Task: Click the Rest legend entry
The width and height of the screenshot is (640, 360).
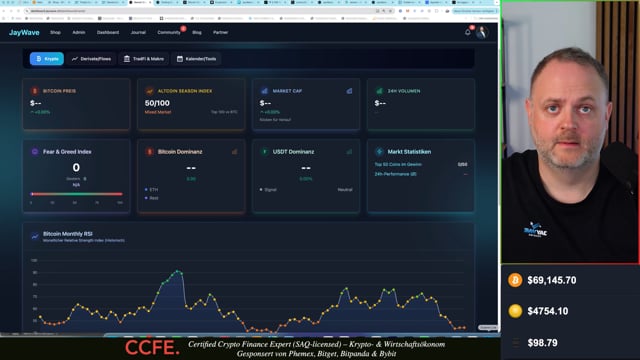Action: 151,198
